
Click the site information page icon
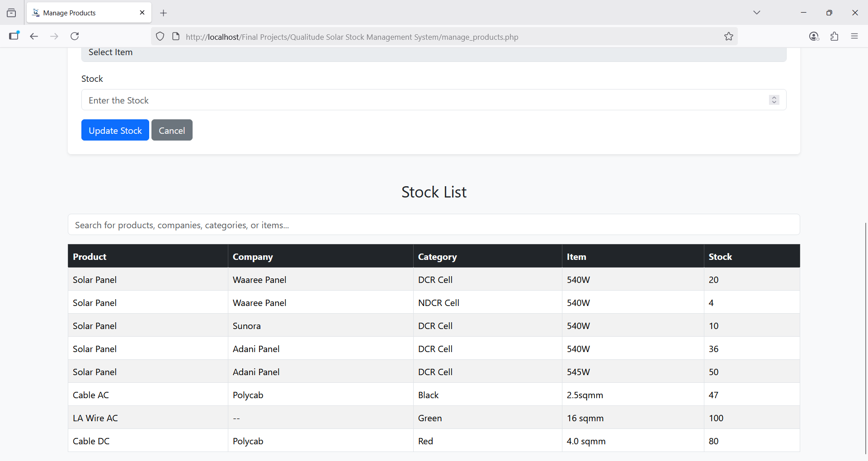pyautogui.click(x=176, y=37)
